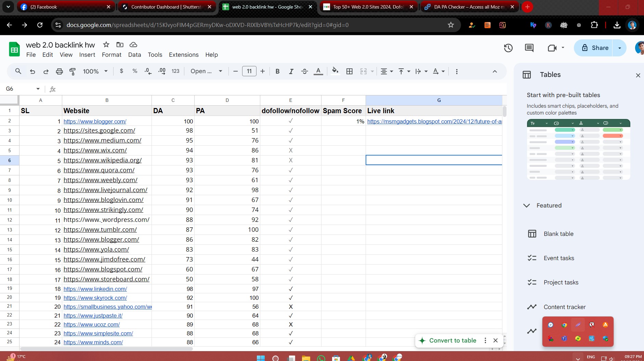Open Share options dropdown arrow
Screen dimensions: 644x361
[x=620, y=48]
